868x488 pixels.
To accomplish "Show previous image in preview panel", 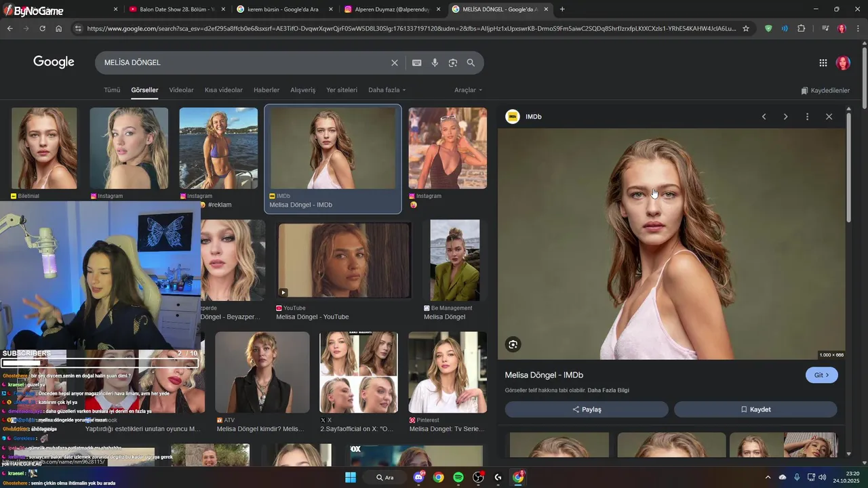I will [764, 117].
